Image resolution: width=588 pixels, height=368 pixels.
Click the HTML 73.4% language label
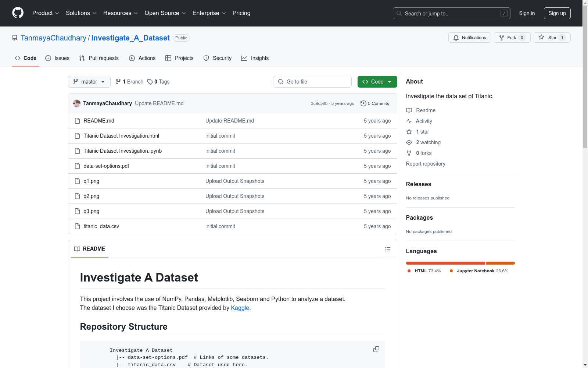pyautogui.click(x=424, y=271)
